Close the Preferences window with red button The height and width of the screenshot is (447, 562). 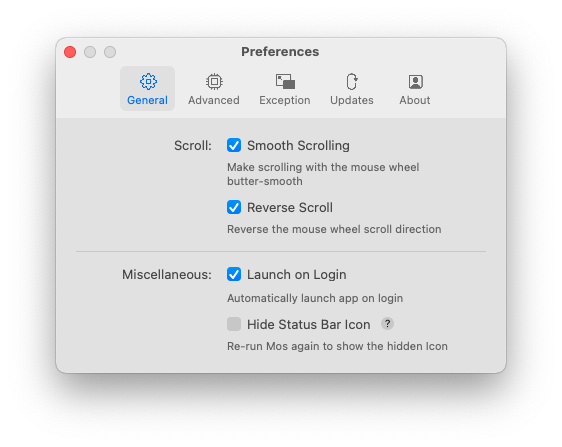coord(70,52)
